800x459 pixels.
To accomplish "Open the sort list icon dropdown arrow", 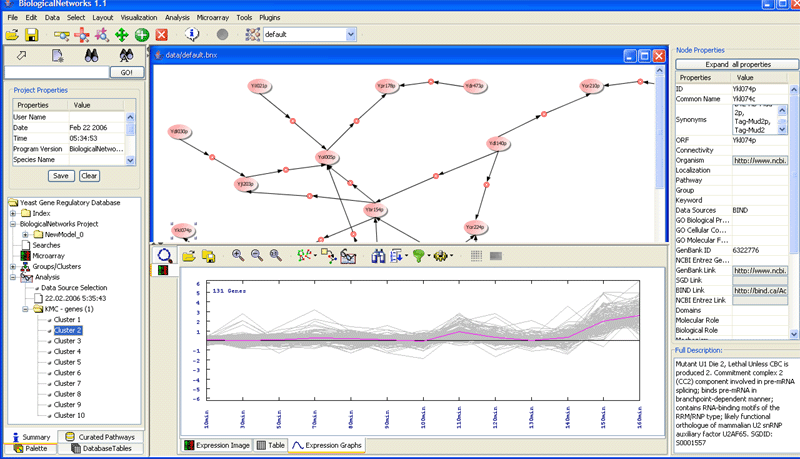I will point(406,256).
